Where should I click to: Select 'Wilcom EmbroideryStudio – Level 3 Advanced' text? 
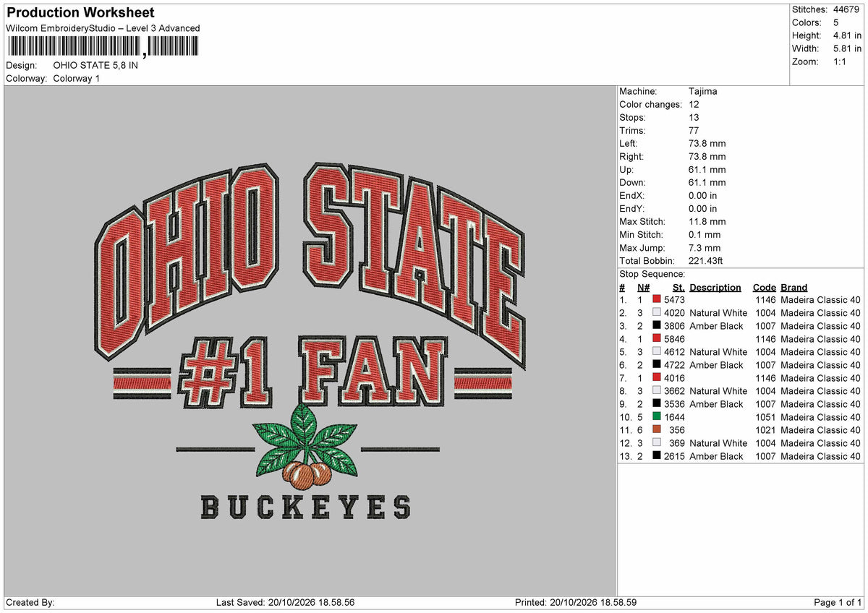click(103, 28)
